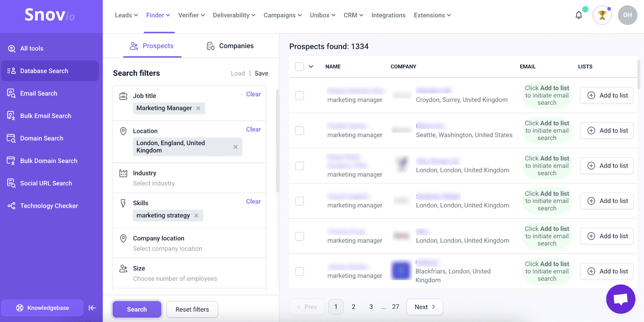Image resolution: width=644 pixels, height=322 pixels.
Task: Click the Reset filters button
Action: 192,310
